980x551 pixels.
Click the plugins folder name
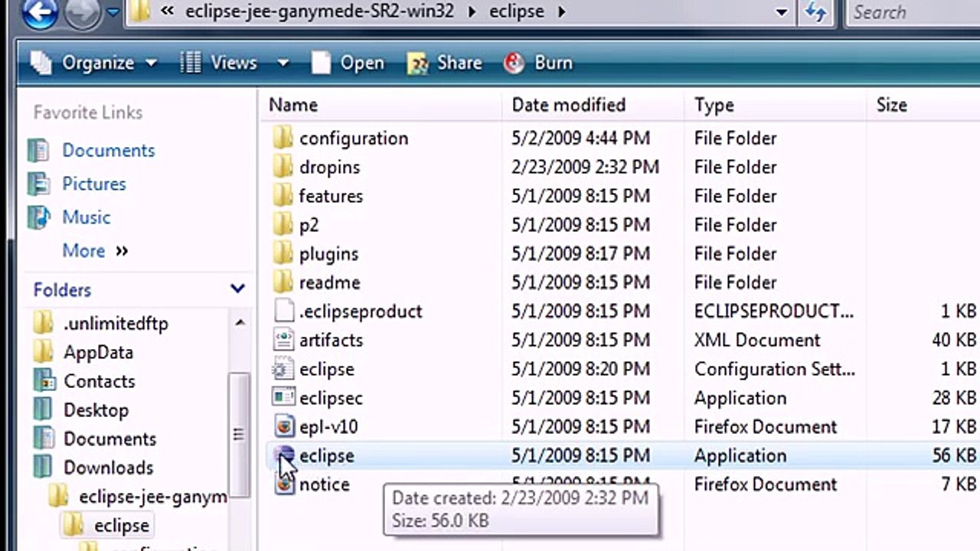[328, 254]
